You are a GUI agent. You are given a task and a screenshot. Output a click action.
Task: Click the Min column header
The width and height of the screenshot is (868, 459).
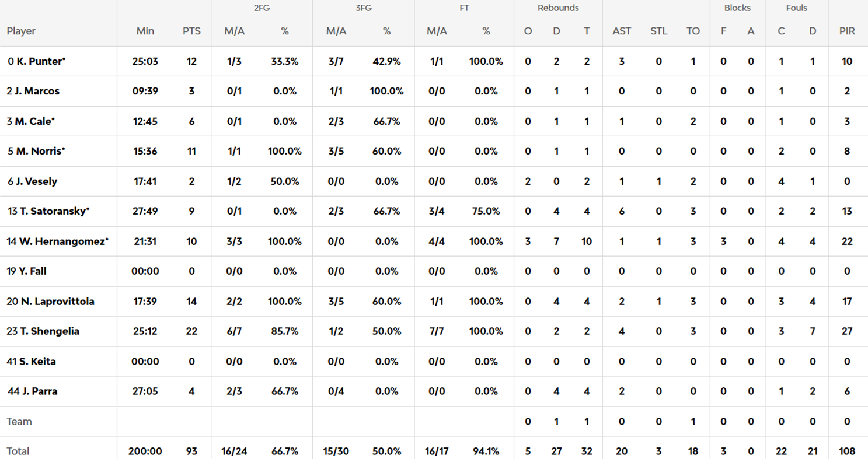tap(145, 31)
